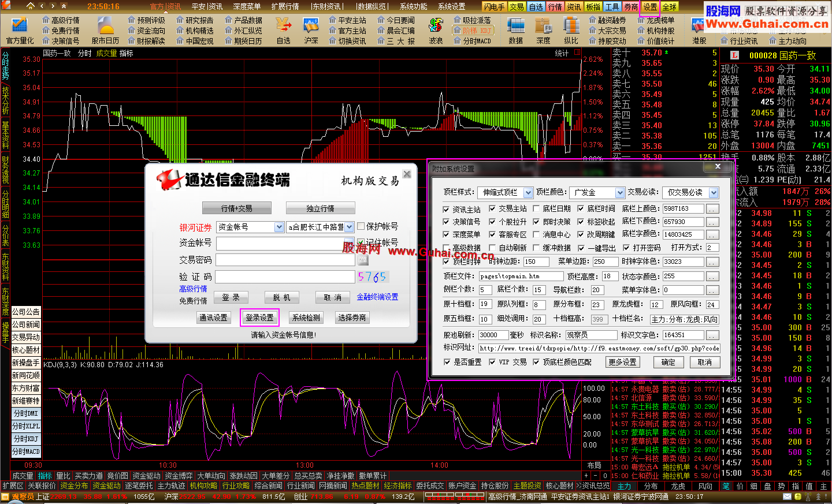Enable 保护帐号 checkbox in login dialog

click(361, 226)
